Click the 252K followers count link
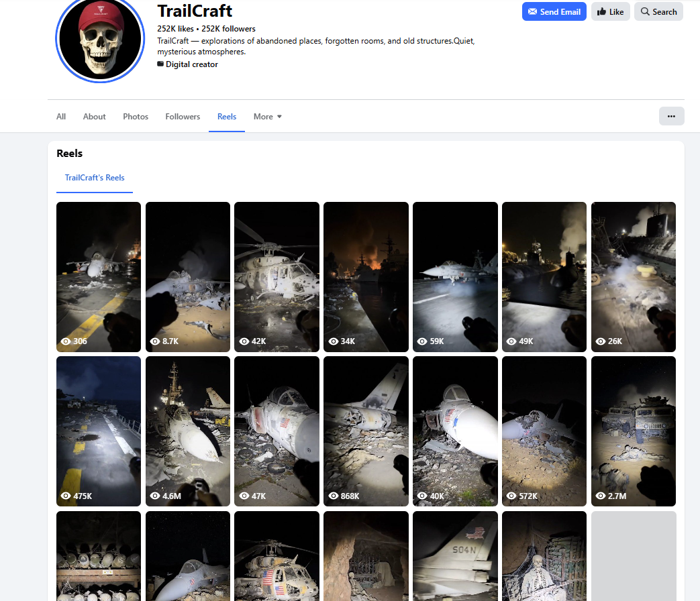 [x=228, y=29]
